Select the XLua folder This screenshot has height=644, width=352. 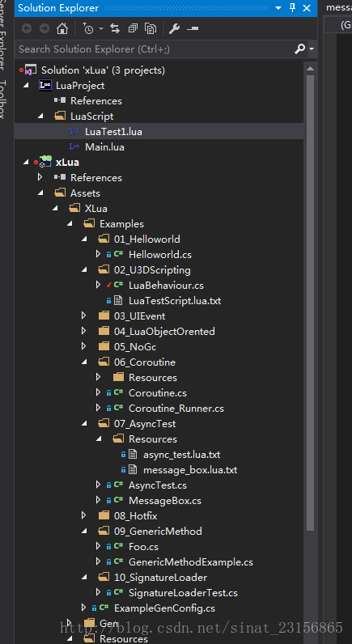96,209
